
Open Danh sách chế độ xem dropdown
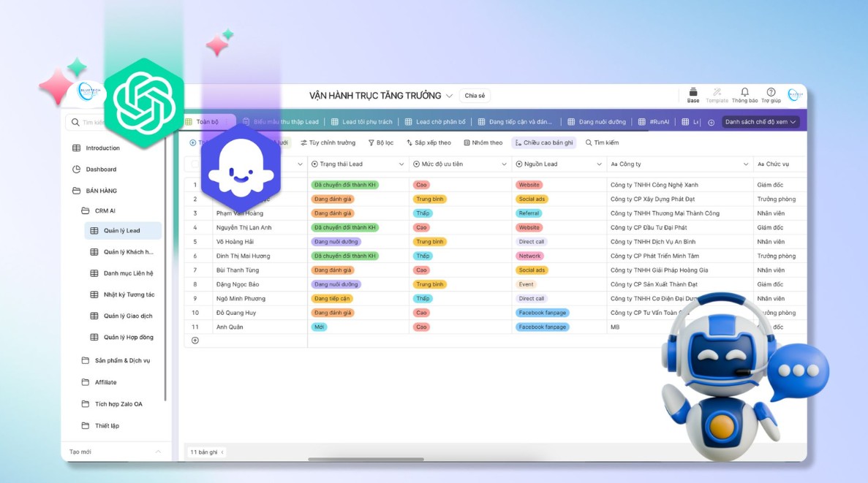coord(760,122)
